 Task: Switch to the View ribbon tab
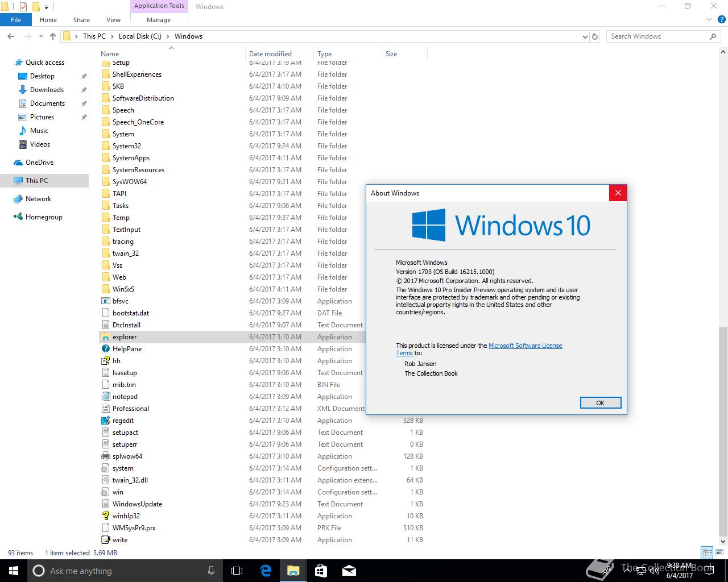point(113,20)
